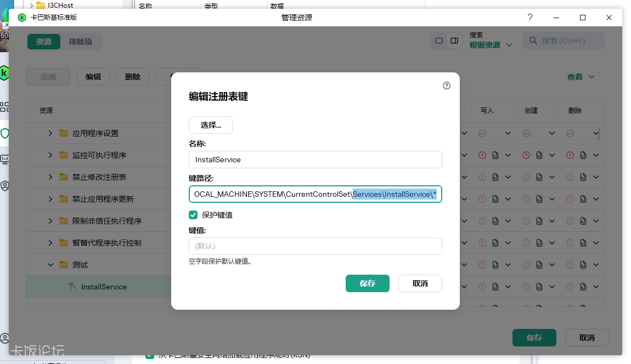Click the 删除 log report icon for InstallService row

coord(583,287)
